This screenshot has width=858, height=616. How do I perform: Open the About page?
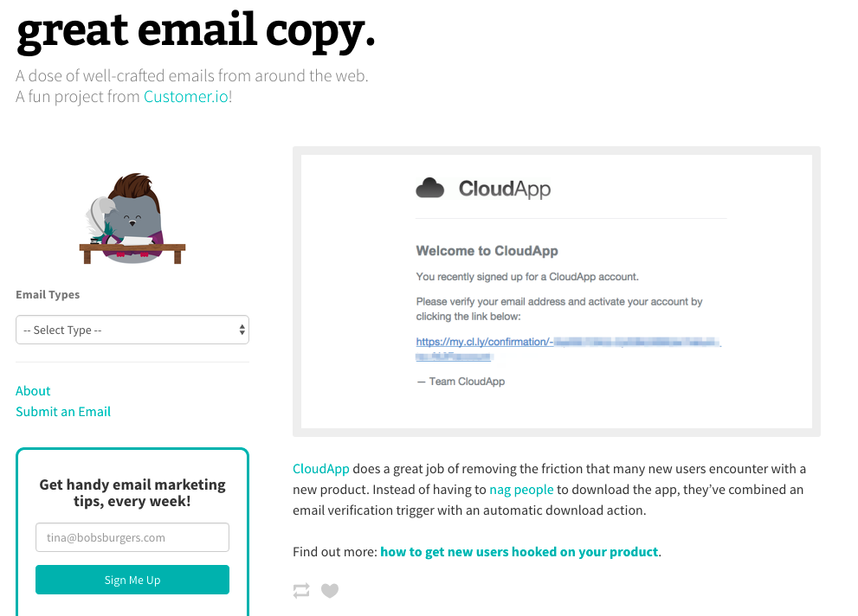pos(33,391)
